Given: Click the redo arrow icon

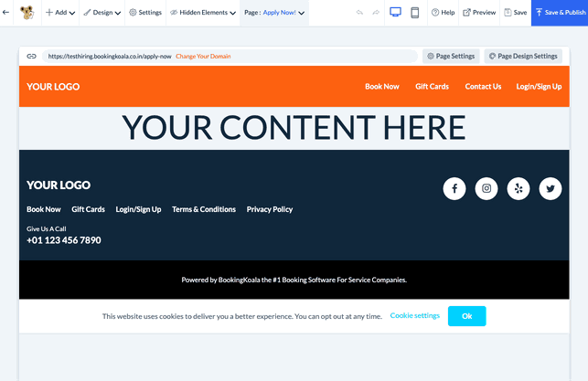Looking at the screenshot, I should coord(376,13).
